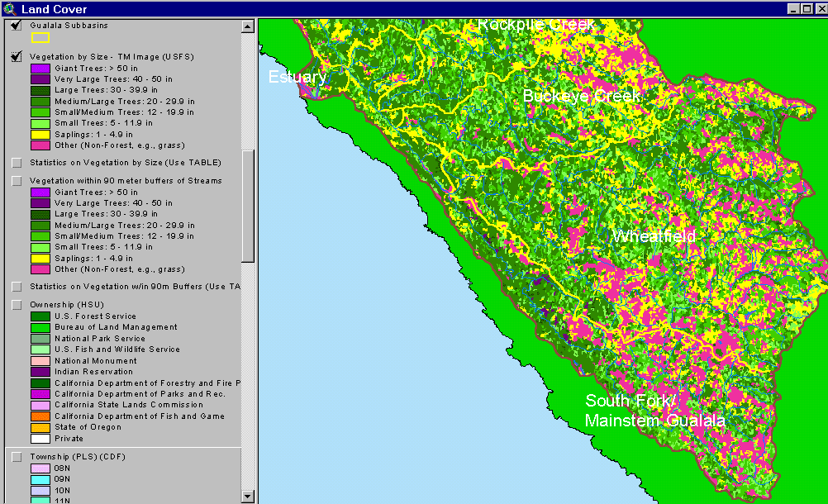Viewport: 828px width, 504px height.
Task: Click 'Vegetation within 90 meter buffers of Streams' title
Action: click(126, 180)
